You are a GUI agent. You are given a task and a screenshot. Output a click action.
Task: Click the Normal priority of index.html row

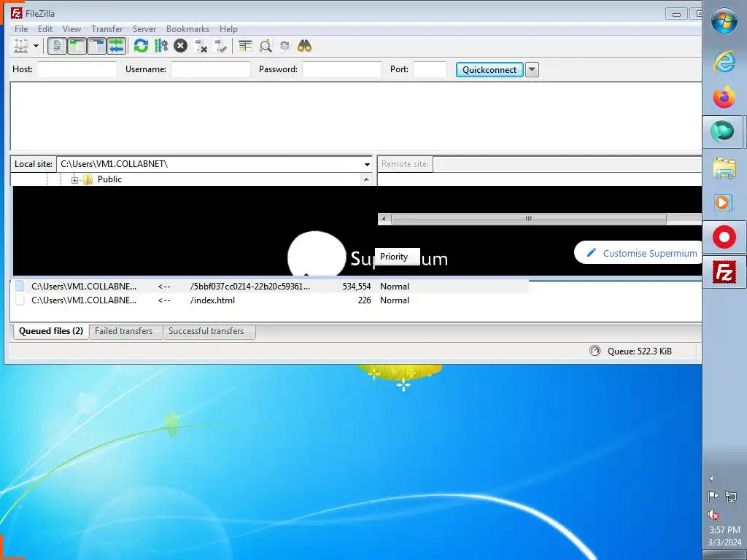coord(395,300)
